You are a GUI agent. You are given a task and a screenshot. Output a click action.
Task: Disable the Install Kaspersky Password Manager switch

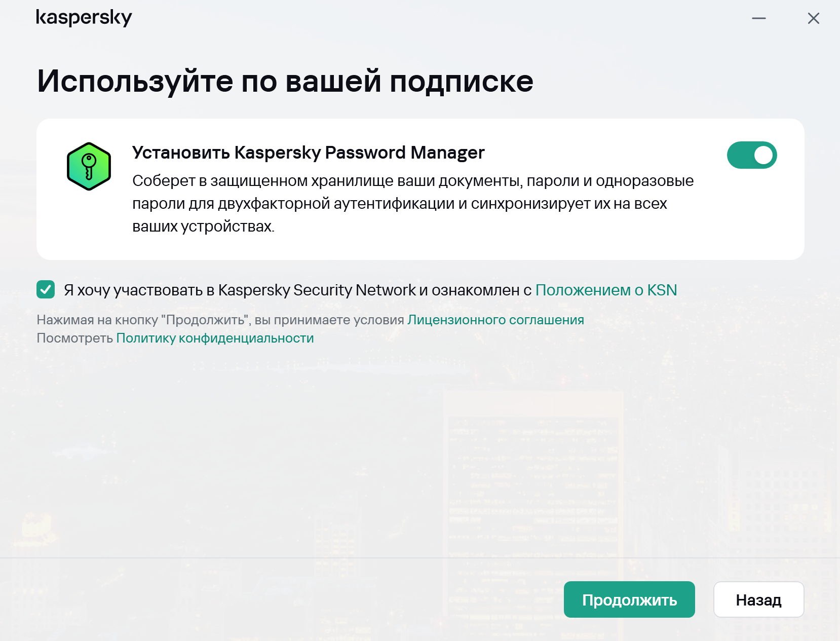pyautogui.click(x=752, y=155)
